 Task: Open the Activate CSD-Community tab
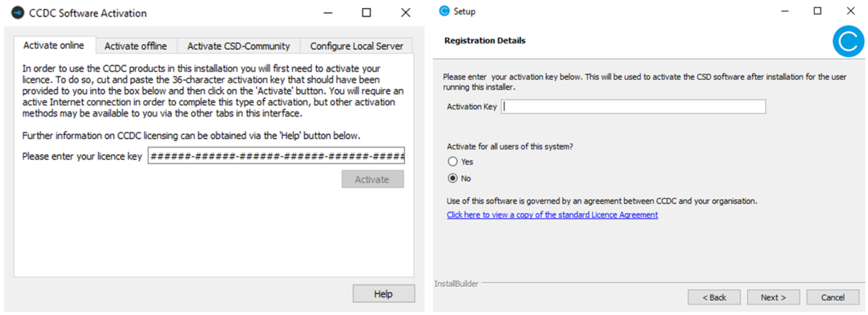point(238,46)
